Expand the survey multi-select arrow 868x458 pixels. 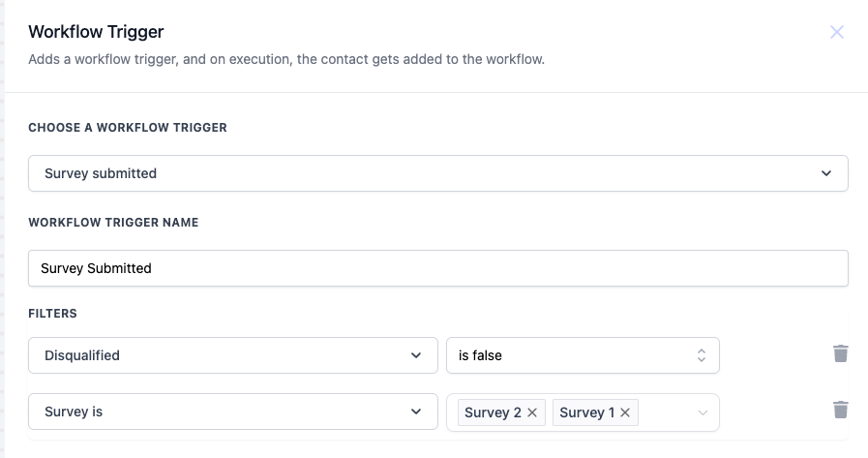click(703, 412)
